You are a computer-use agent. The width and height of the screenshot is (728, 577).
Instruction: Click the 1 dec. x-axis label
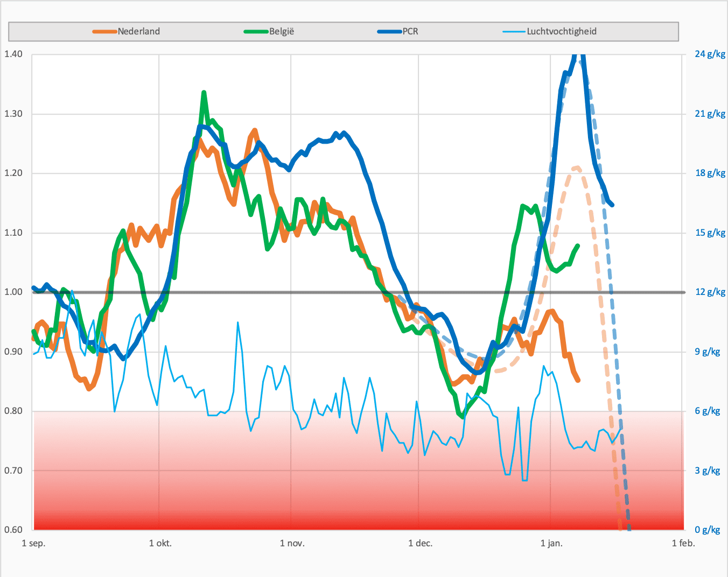point(421,543)
